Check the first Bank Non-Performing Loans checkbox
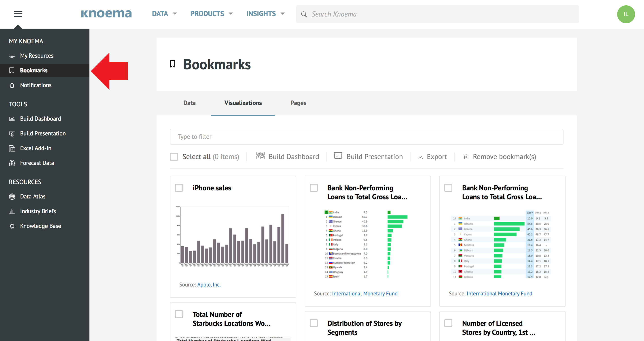644x341 pixels. (314, 188)
